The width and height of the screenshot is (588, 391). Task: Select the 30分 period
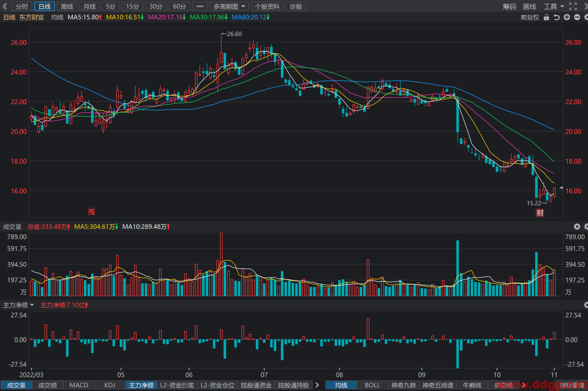156,6
